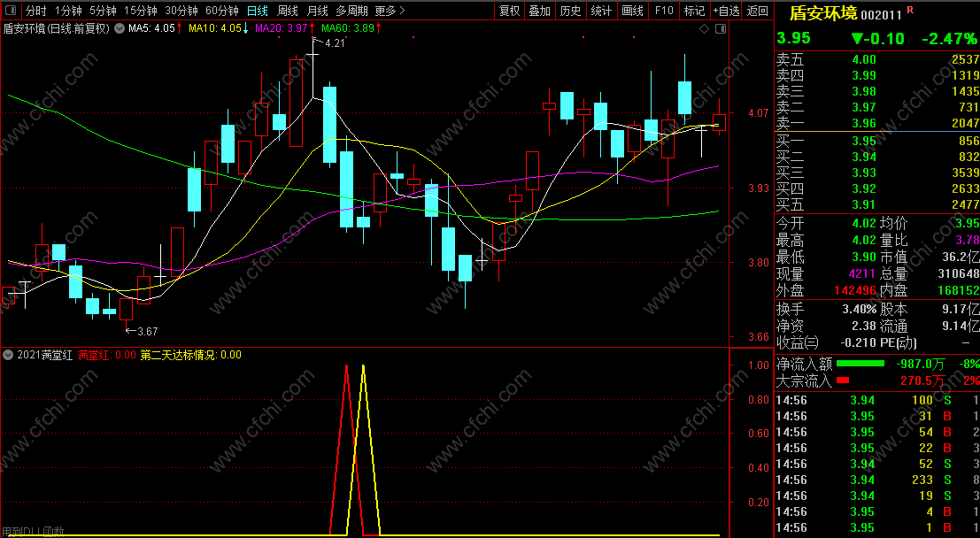980x538 pixels.
Task: Switch to the 分时 intraday chart
Action: click(35, 11)
